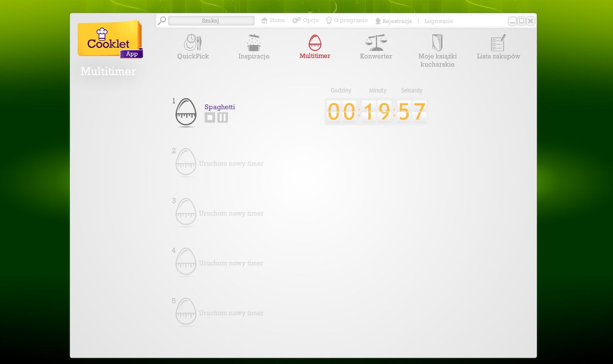
Task: Stop the Spaghetti timer
Action: [x=210, y=117]
